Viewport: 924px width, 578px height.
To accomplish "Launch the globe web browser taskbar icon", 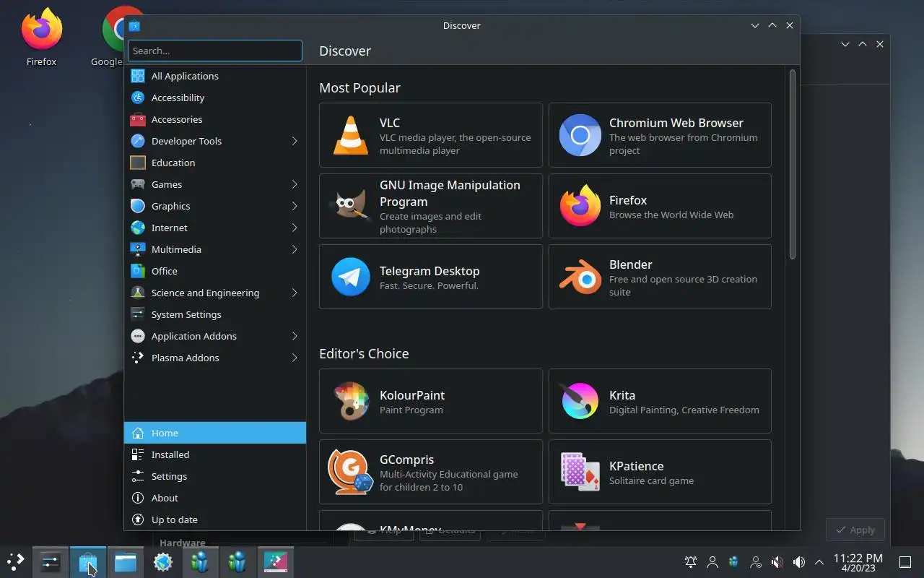I will coord(163,561).
